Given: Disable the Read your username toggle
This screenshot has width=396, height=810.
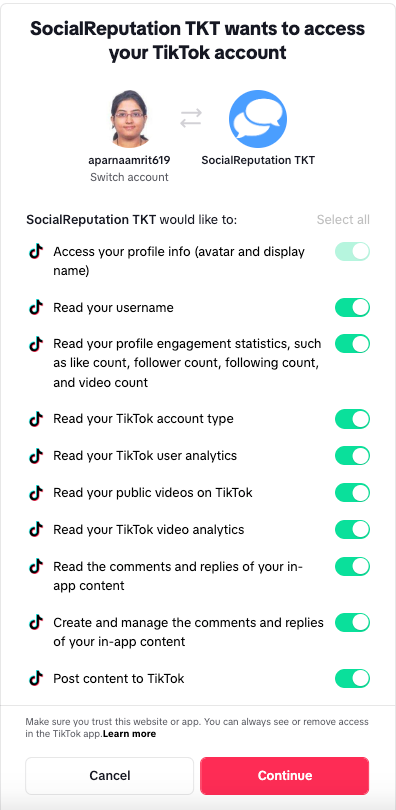Looking at the screenshot, I should click(x=353, y=307).
